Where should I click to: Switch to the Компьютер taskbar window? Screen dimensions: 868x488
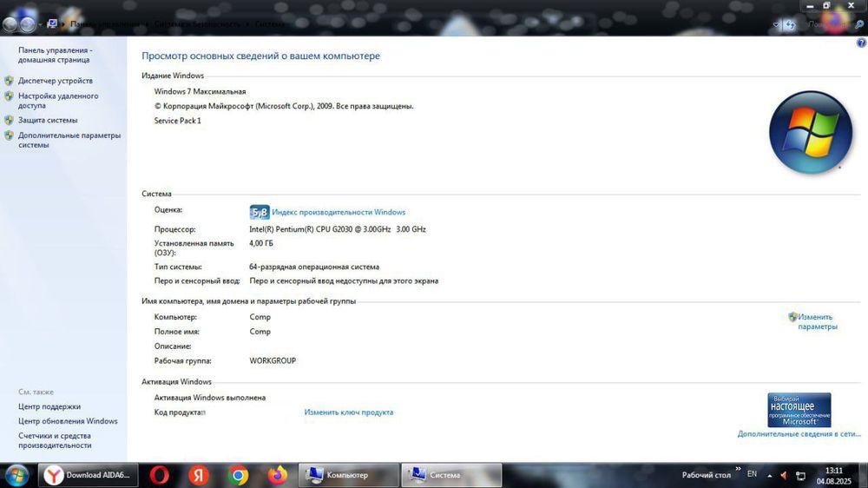coord(349,475)
